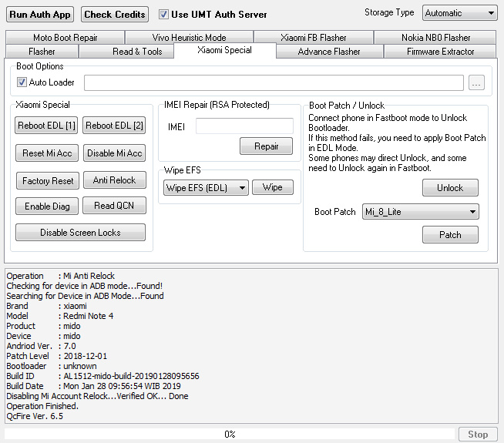Click the Reboot EDL [1] button

point(46,126)
